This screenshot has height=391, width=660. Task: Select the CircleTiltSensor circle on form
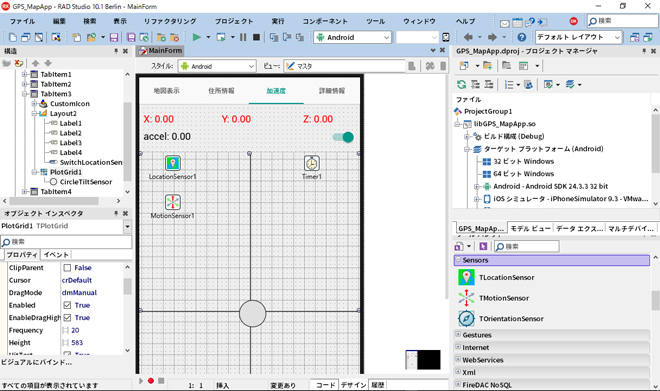[x=253, y=314]
